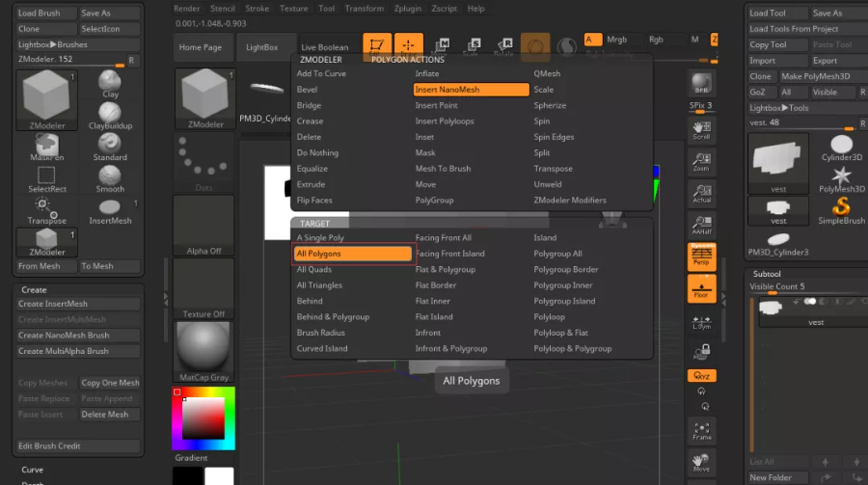Choose Extrude polygon action
This screenshot has height=485, width=868.
[x=311, y=184]
